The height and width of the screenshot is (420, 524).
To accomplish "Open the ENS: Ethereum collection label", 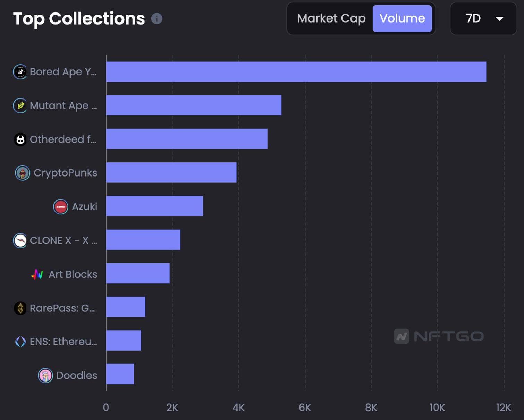I will pos(64,342).
